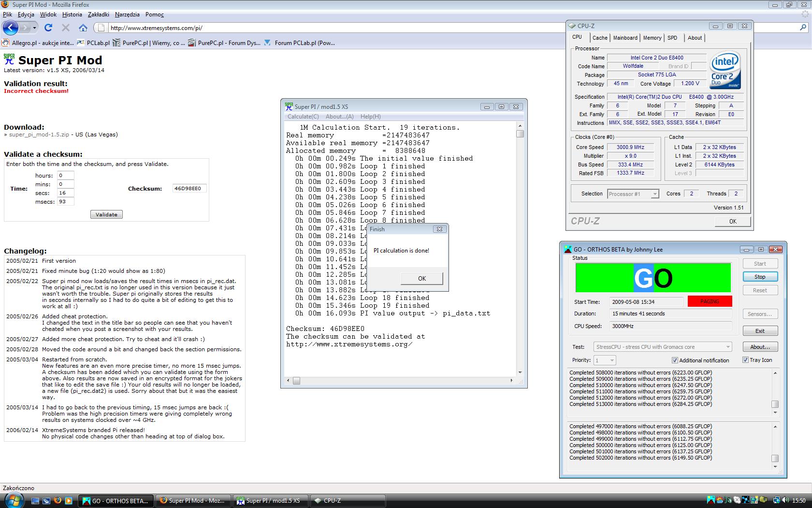Click the search magnifier icon in Firefox
Screen dimensions: 812x508
[x=803, y=28]
